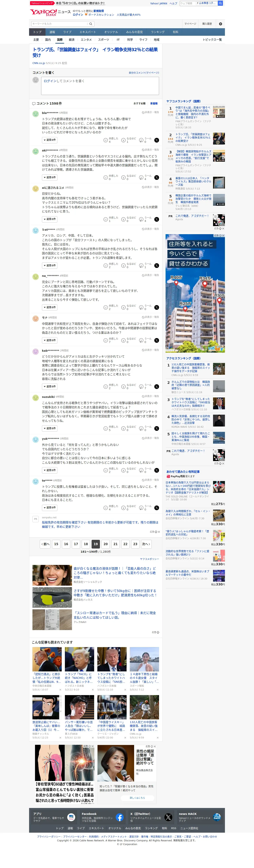Open 自分のコメント(マイページ) link

click(x=144, y=73)
